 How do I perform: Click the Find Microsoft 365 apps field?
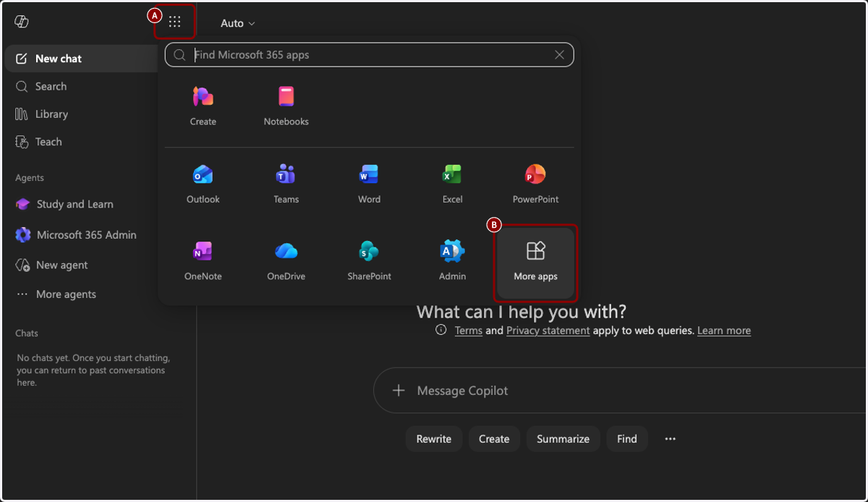(370, 54)
